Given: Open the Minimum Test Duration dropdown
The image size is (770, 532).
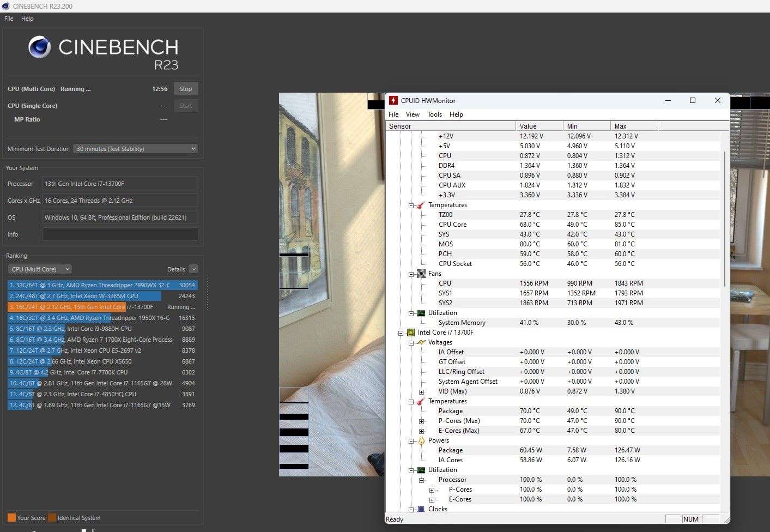Looking at the screenshot, I should [x=136, y=149].
